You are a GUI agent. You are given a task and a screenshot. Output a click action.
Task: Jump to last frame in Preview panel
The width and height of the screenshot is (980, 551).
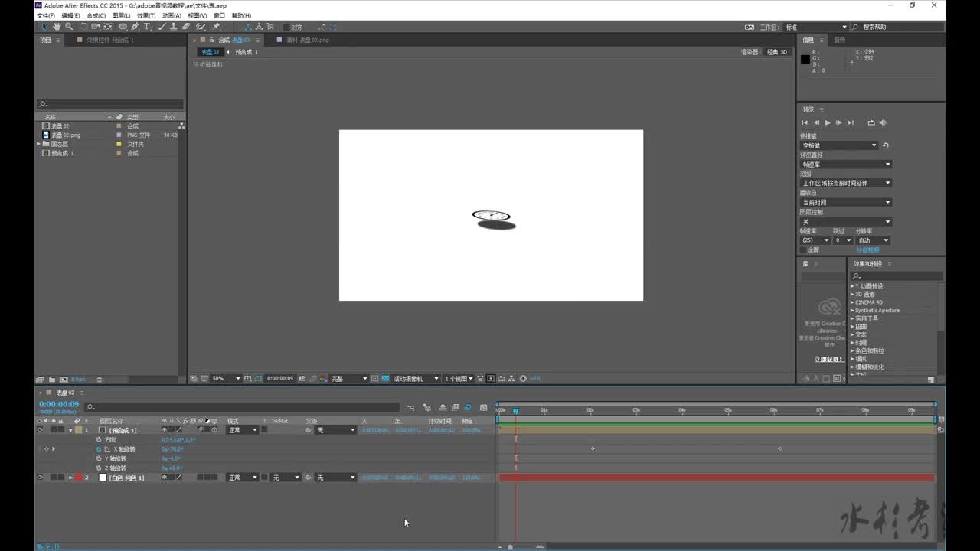(851, 122)
